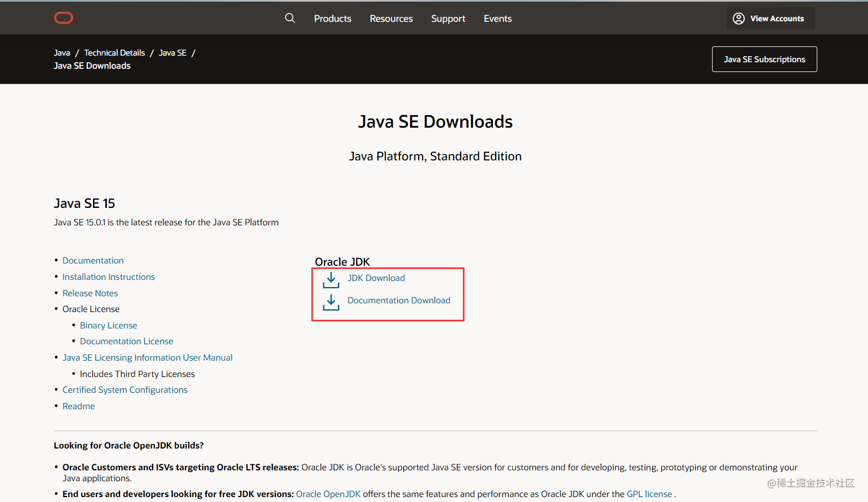The height and width of the screenshot is (502, 868).
Task: Open the Events menu
Action: 497,19
